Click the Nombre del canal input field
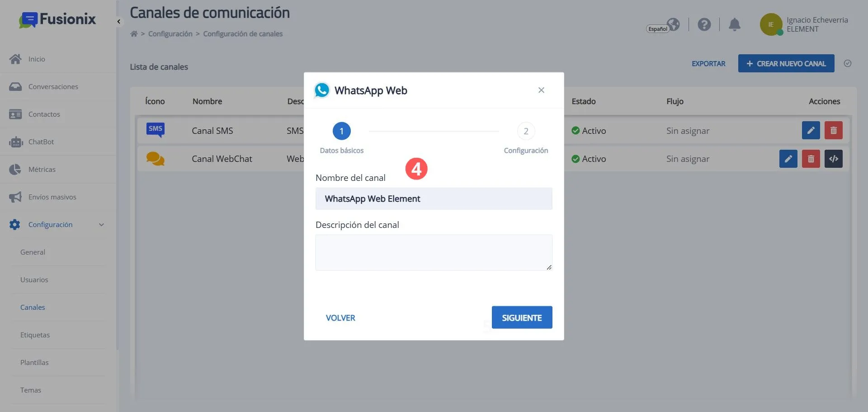 (434, 199)
